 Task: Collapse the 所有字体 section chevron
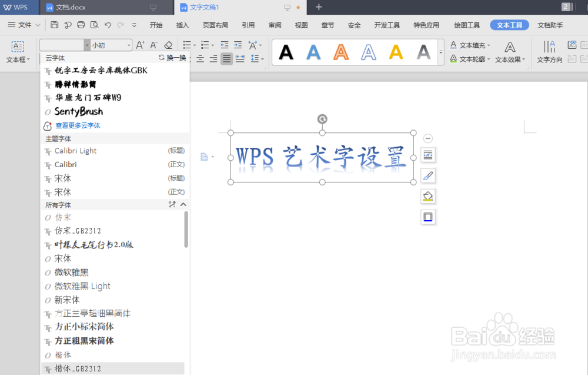pyautogui.click(x=183, y=204)
